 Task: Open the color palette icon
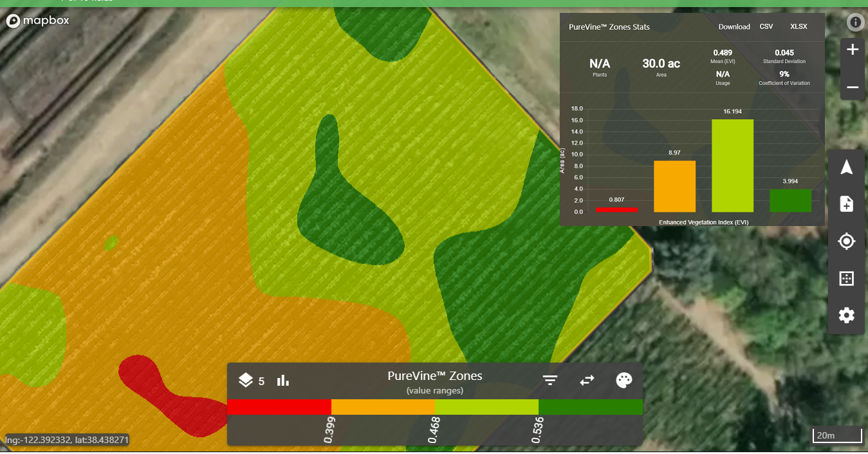623,380
